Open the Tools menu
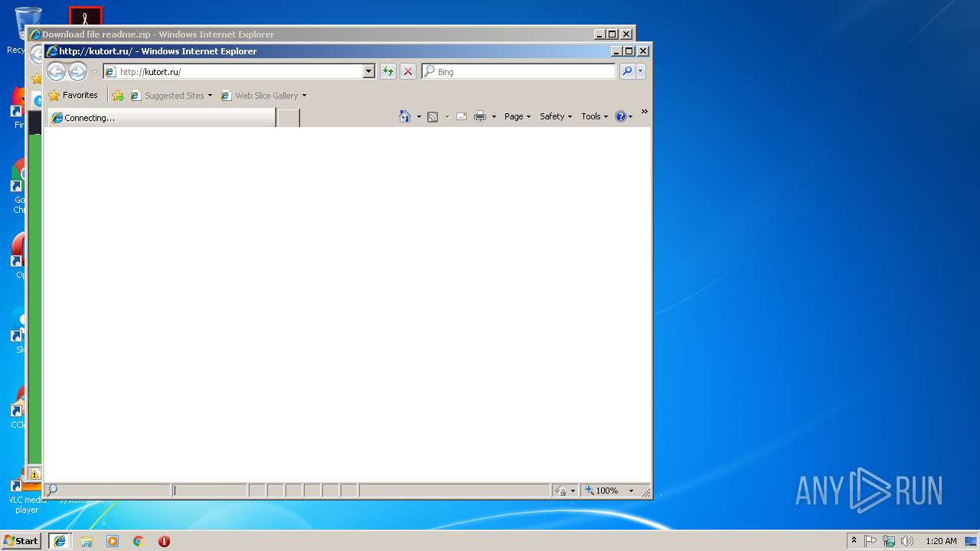The height and width of the screenshot is (551, 980). click(595, 116)
